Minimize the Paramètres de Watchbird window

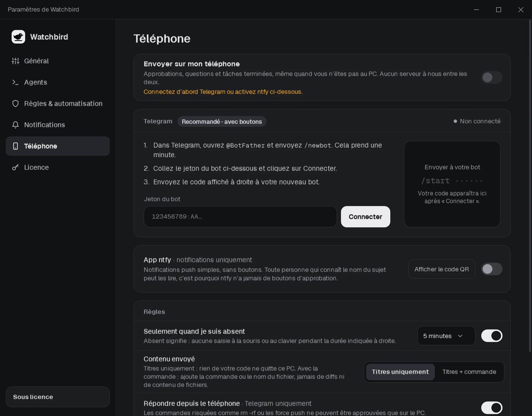(x=476, y=9)
